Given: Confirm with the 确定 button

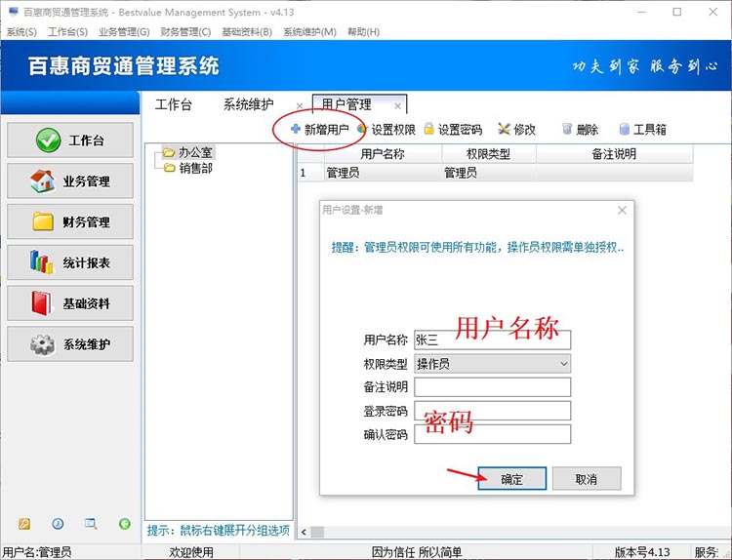Looking at the screenshot, I should (512, 479).
